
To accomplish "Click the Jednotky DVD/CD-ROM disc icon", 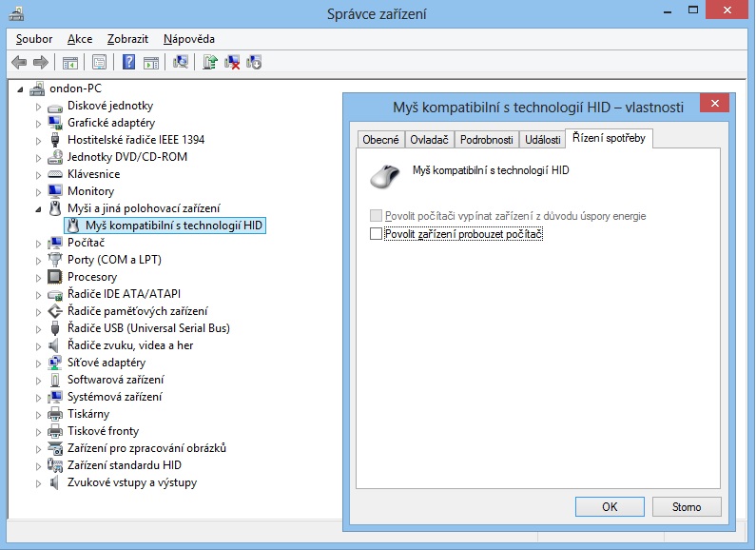I will tap(55, 157).
